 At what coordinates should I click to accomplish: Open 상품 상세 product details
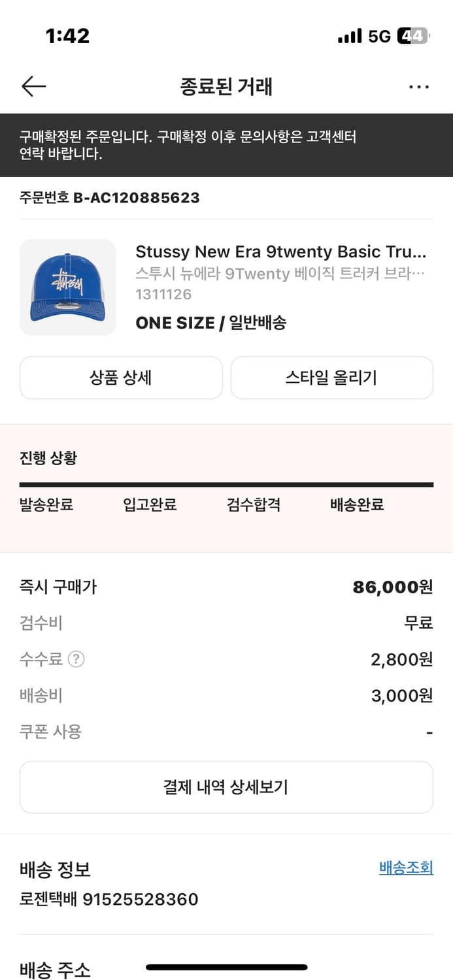point(121,378)
